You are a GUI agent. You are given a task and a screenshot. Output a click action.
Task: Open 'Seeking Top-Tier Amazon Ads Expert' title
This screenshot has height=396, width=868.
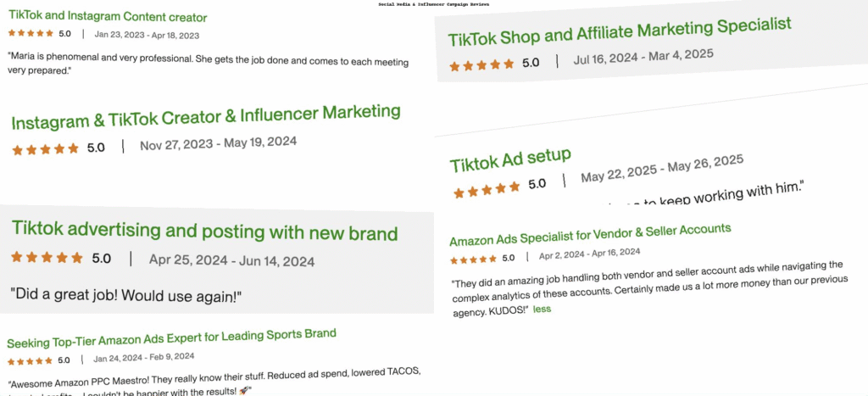171,338
